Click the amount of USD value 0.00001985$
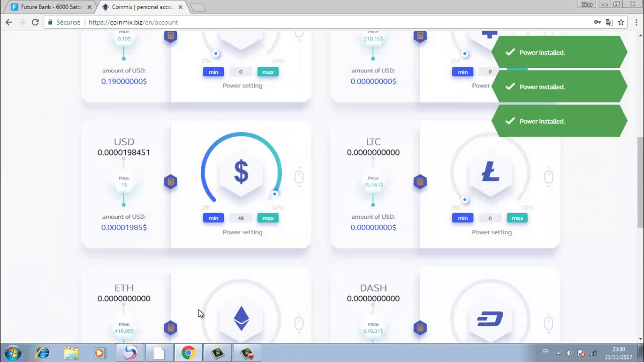644x362 pixels. [124, 227]
